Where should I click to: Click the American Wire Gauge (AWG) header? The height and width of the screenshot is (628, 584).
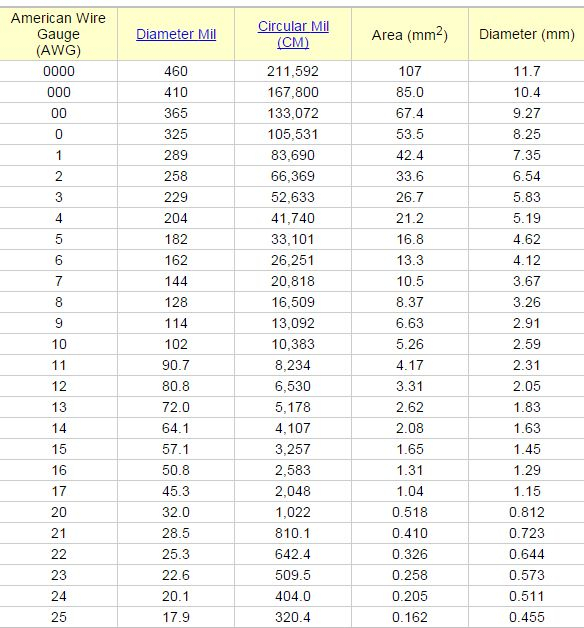58,34
